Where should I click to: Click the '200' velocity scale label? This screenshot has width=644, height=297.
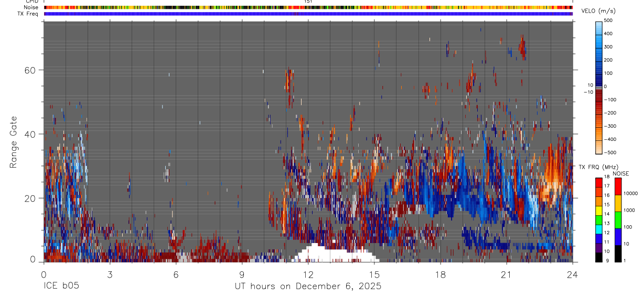pyautogui.click(x=608, y=60)
